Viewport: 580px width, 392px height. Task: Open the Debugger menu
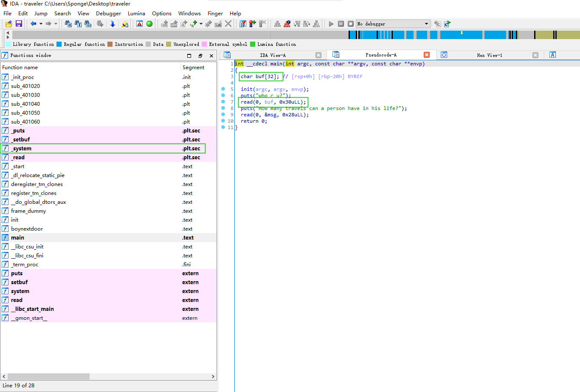(108, 13)
